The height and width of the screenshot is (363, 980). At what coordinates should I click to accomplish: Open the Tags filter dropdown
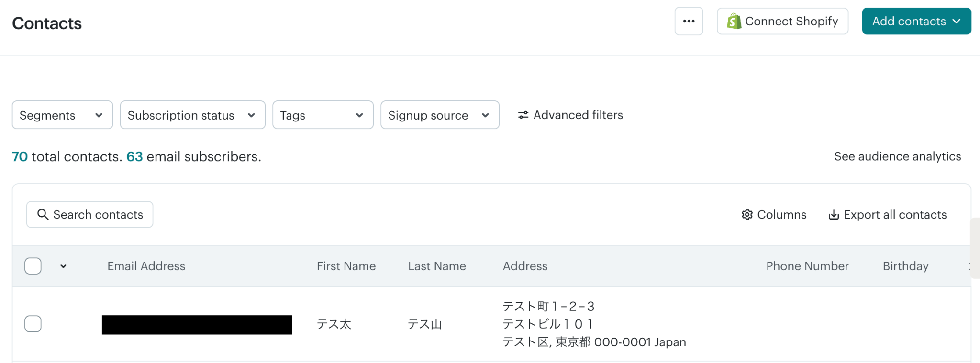pos(323,115)
